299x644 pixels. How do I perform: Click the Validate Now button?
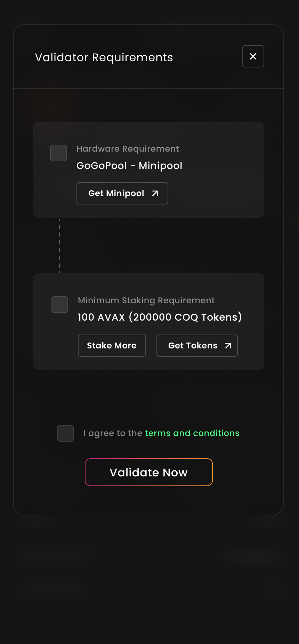coord(149,472)
